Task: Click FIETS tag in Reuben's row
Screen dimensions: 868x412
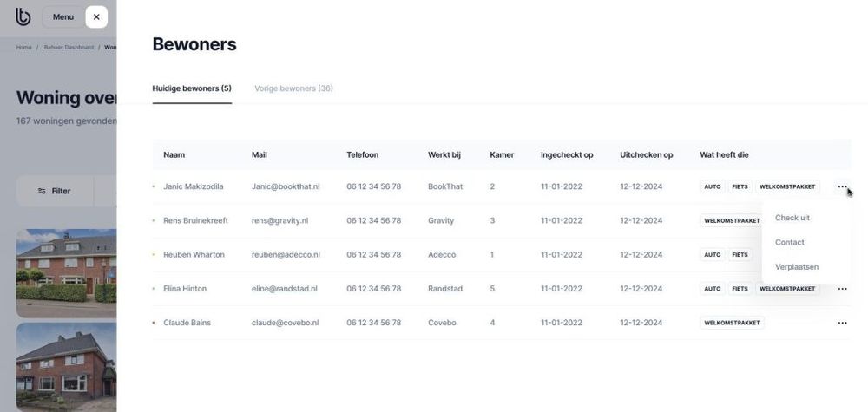Action: click(740, 255)
